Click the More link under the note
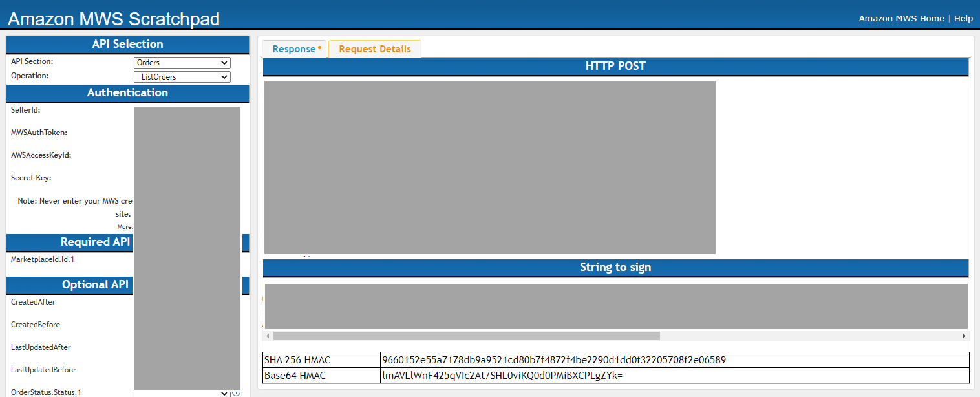This screenshot has height=397, width=980. (x=124, y=227)
